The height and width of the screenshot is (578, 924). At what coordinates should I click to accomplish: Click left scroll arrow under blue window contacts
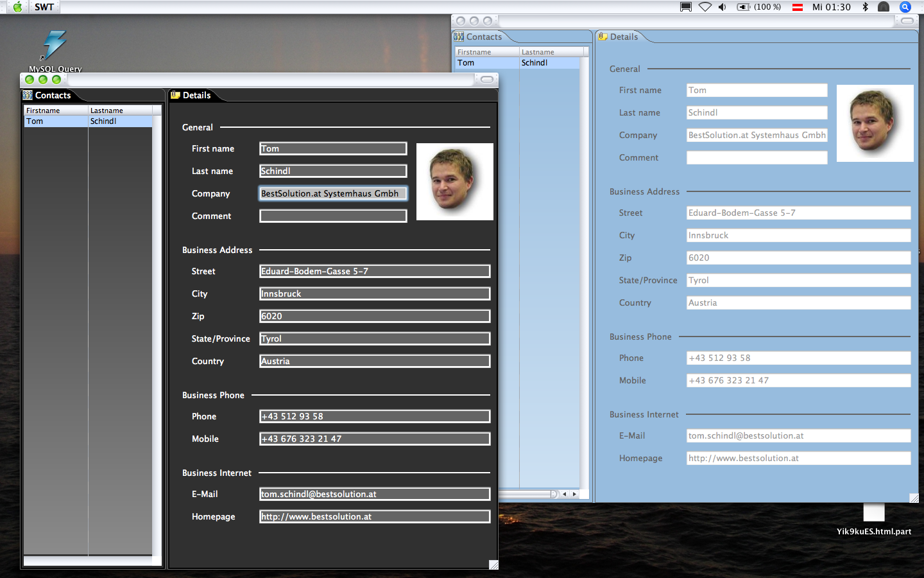(565, 494)
